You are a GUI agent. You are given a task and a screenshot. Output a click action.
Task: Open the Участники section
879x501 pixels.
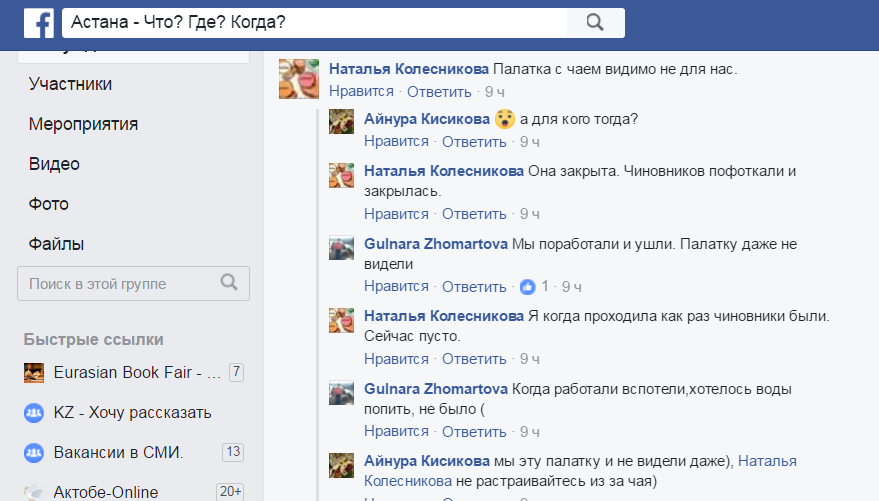tap(70, 84)
